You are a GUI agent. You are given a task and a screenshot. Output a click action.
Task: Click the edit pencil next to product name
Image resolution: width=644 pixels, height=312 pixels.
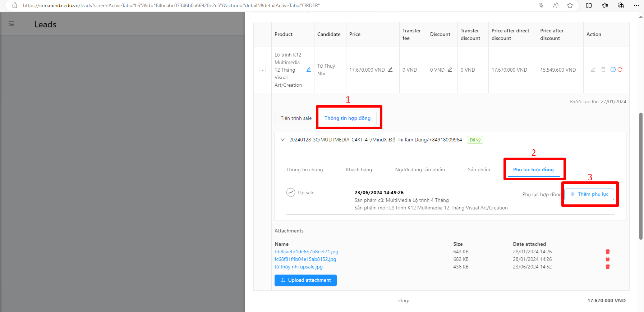(x=308, y=70)
